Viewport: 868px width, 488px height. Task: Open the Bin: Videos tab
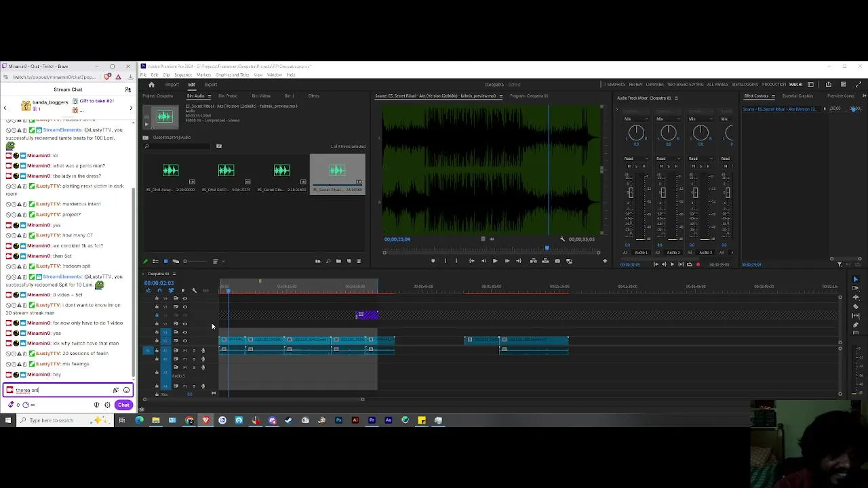[x=261, y=96]
